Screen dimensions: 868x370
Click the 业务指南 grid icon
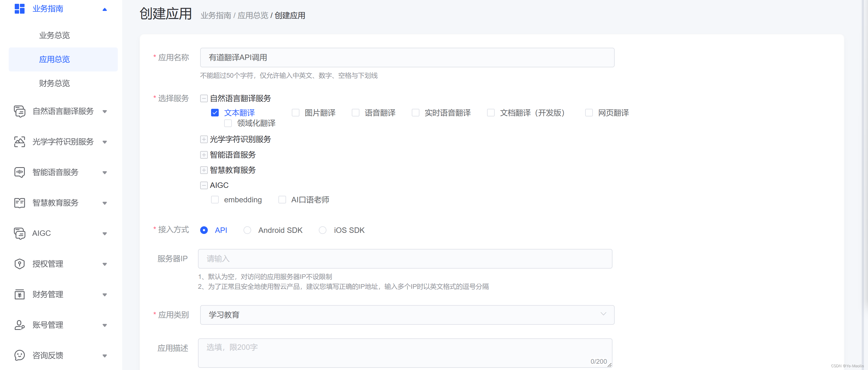(x=20, y=8)
